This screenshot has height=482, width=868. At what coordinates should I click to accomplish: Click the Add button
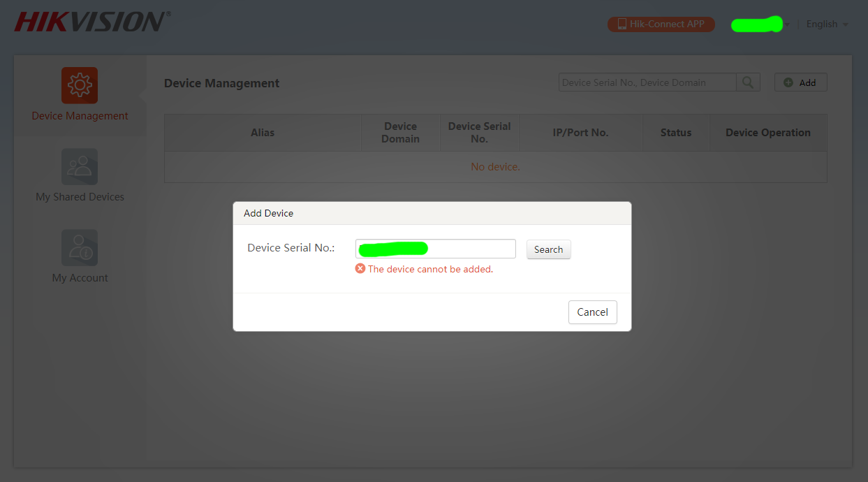coord(800,82)
